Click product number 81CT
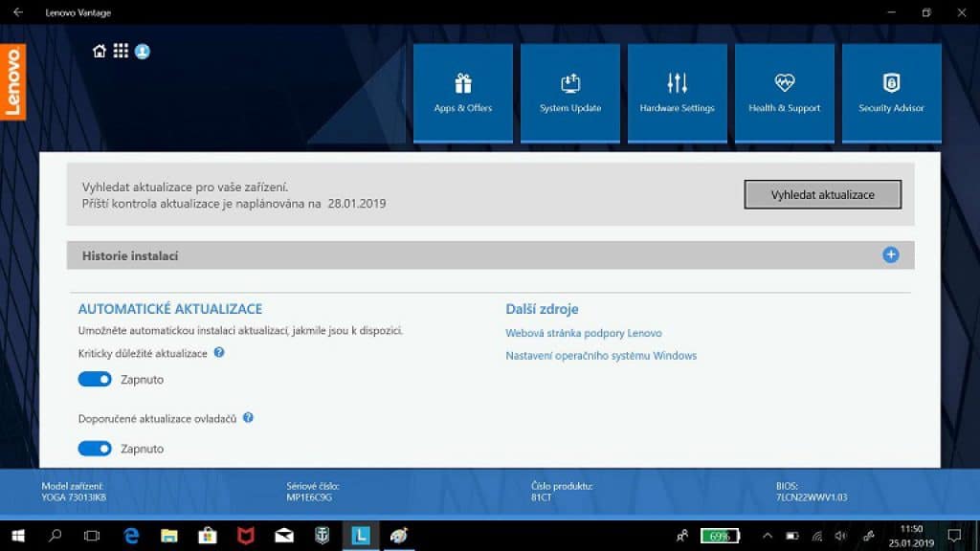This screenshot has width=980, height=551. (x=542, y=497)
